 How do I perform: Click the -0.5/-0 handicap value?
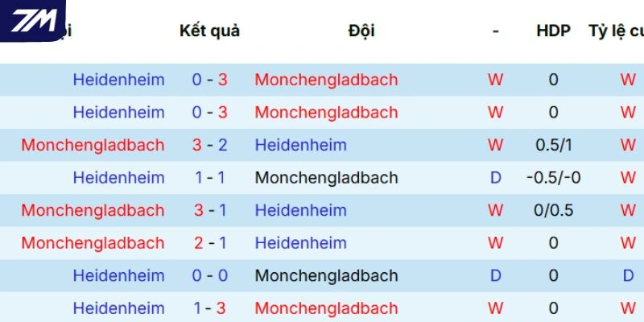click(x=553, y=178)
